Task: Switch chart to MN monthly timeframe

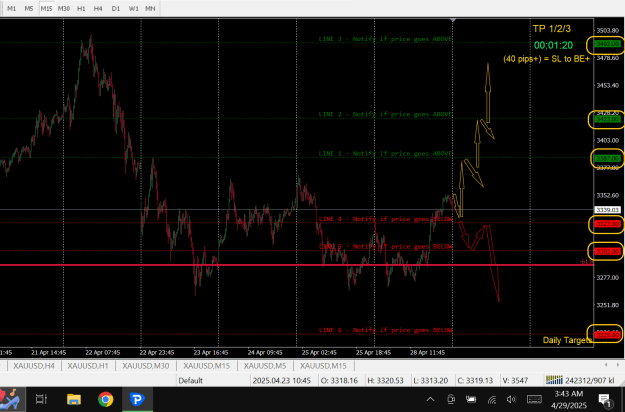Action: click(150, 8)
